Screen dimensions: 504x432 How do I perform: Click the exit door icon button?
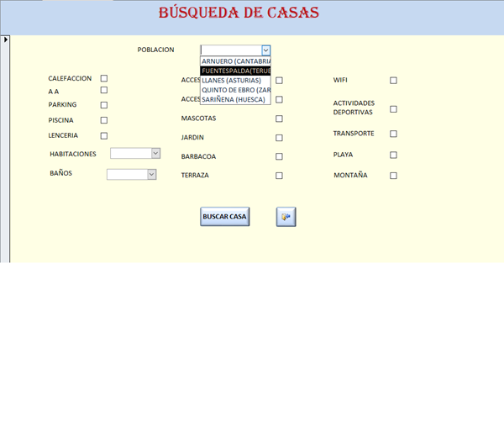pyautogui.click(x=286, y=217)
